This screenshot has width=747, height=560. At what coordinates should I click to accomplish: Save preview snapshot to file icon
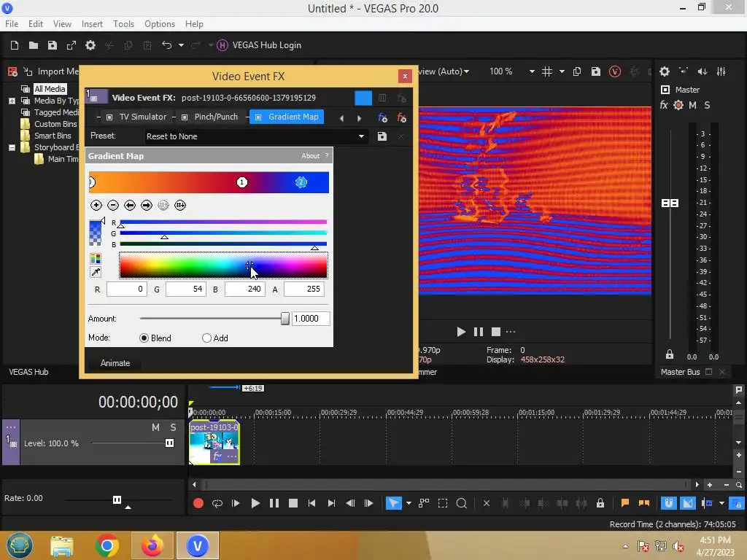(596, 71)
